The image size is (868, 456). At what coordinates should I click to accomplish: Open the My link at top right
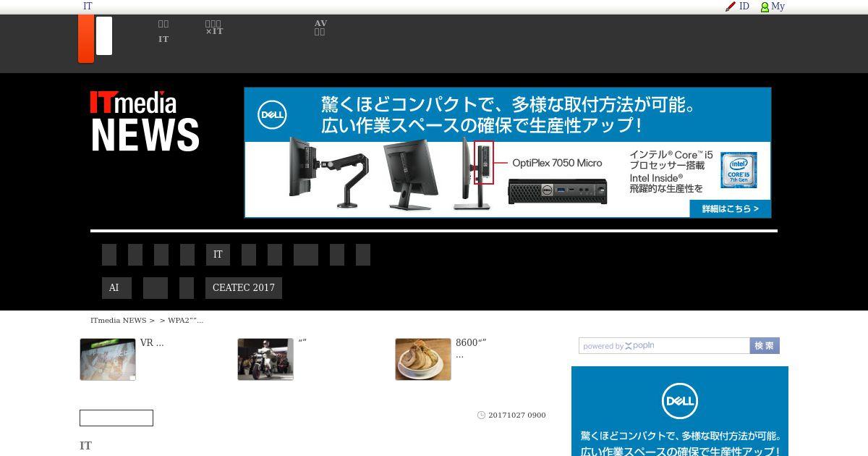(778, 7)
